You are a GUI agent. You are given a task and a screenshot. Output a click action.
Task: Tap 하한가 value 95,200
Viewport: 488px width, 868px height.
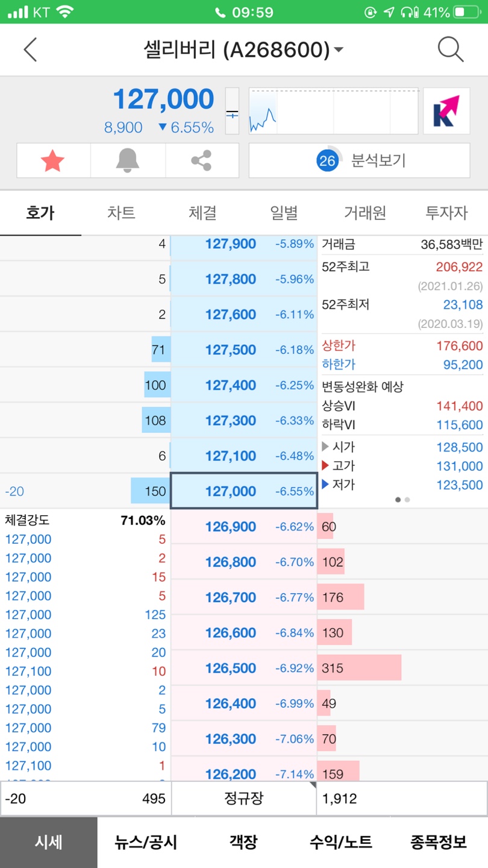point(464,365)
